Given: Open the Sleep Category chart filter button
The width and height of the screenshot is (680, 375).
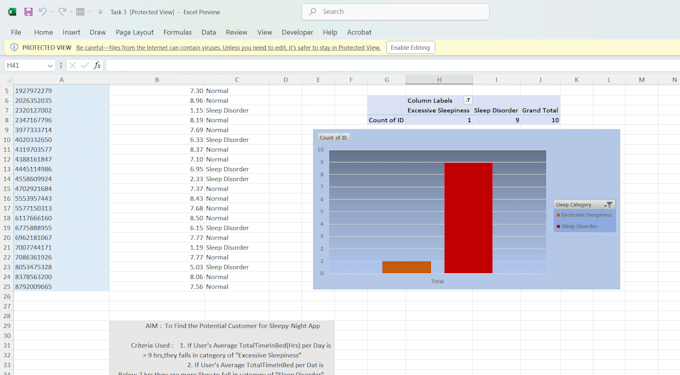Looking at the screenshot, I should coord(584,205).
